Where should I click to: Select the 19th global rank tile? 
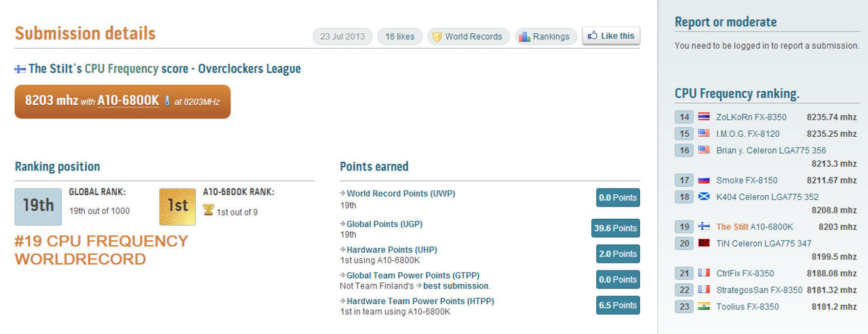38,206
